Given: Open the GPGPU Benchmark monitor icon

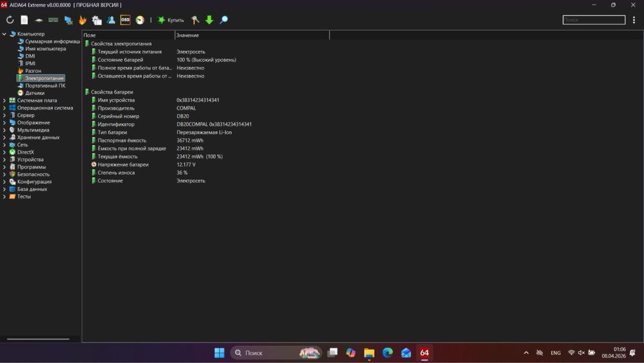Looking at the screenshot, I should pyautogui.click(x=68, y=20).
